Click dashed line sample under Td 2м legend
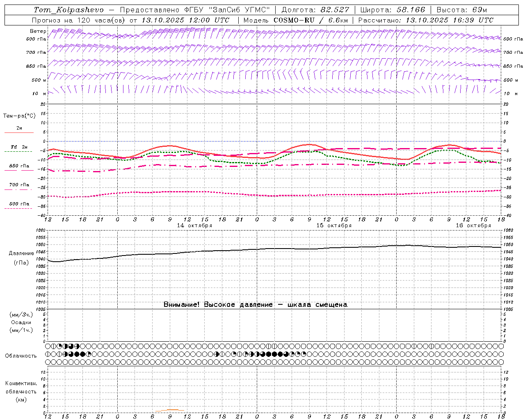This screenshot has height=420, width=525. click(18, 152)
